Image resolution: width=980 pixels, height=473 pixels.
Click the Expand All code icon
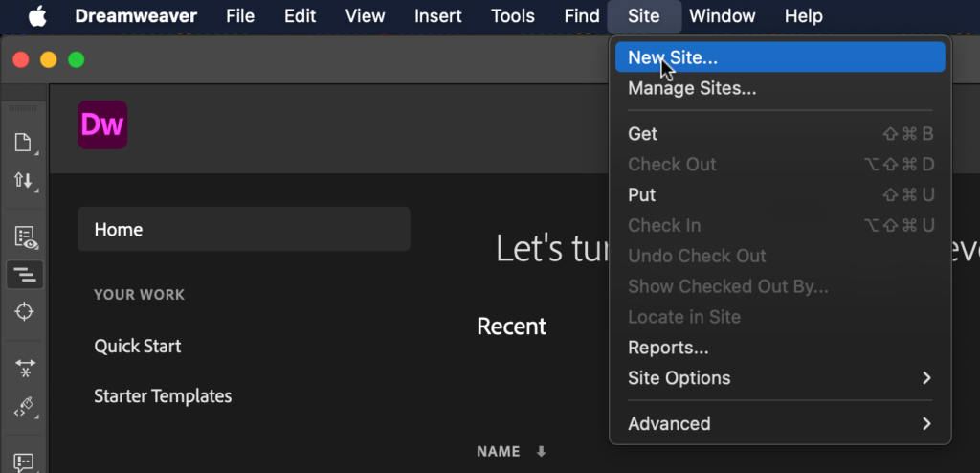click(x=24, y=368)
